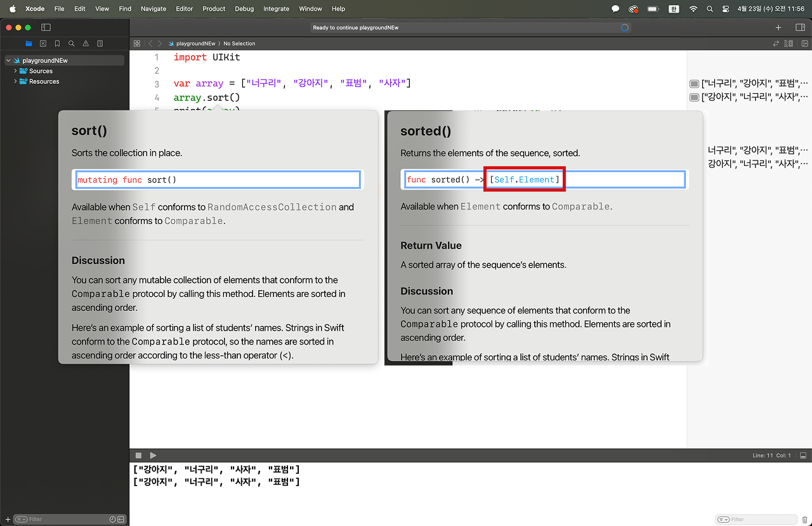Click the navigator Filter field
Screen dimensions: 812x526
[69, 519]
